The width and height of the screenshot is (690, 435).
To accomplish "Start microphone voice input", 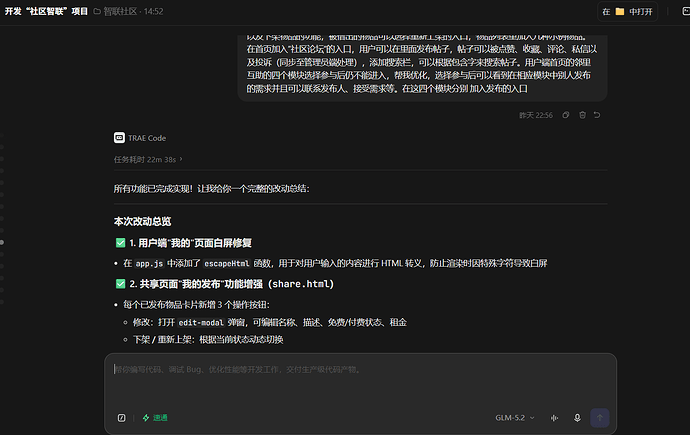I will point(577,418).
